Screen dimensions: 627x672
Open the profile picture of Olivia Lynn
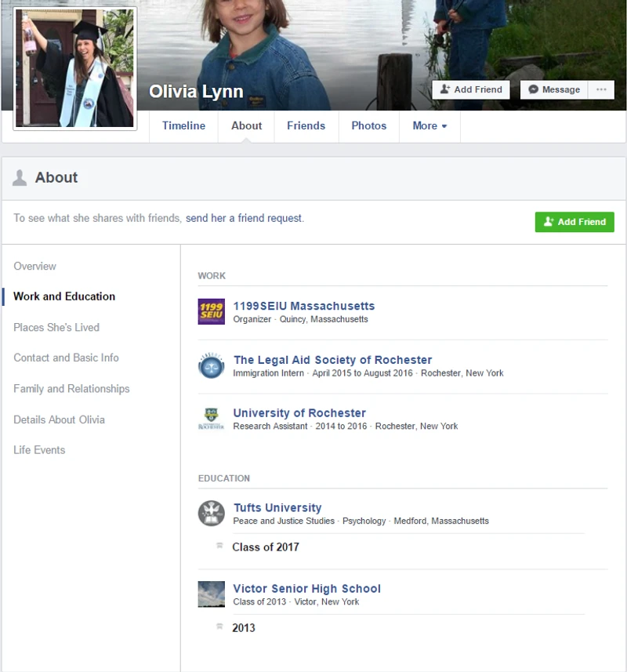tap(75, 68)
